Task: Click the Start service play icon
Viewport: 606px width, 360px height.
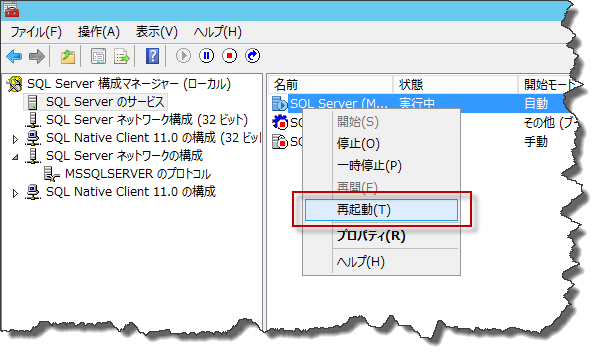Action: pos(183,56)
